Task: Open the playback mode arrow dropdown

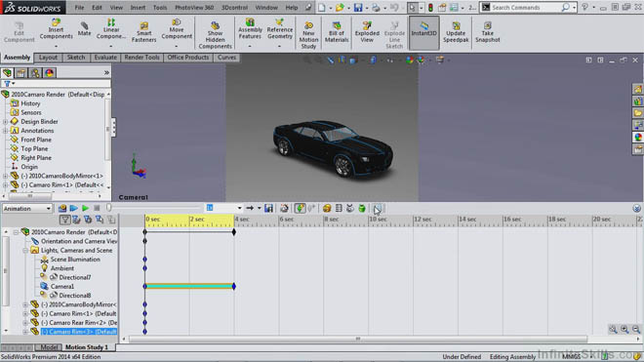Action: tap(260, 209)
